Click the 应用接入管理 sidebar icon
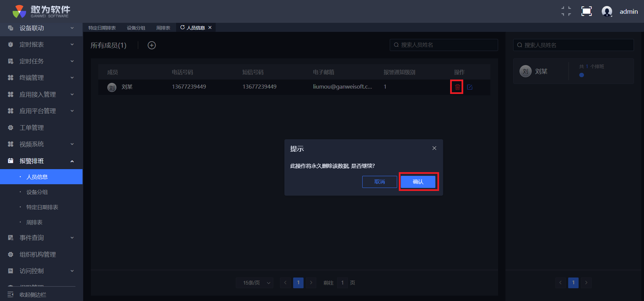Viewport: 644px width, 301px height. tap(10, 95)
